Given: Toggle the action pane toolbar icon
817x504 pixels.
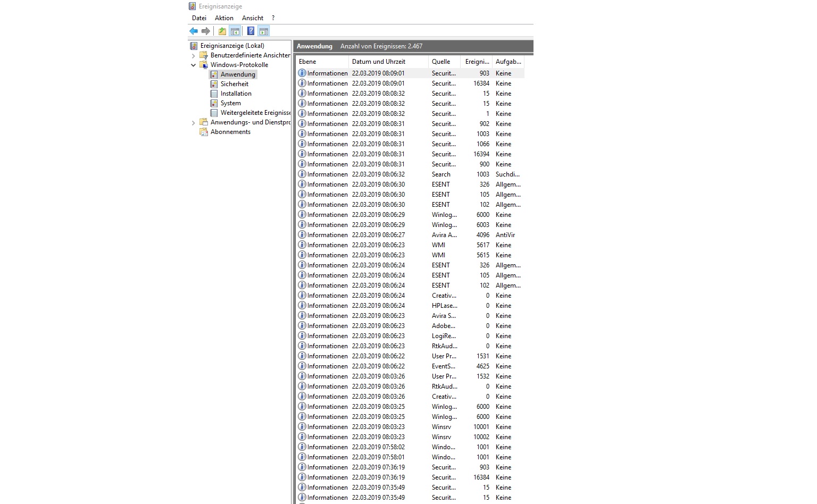Looking at the screenshot, I should pyautogui.click(x=264, y=31).
